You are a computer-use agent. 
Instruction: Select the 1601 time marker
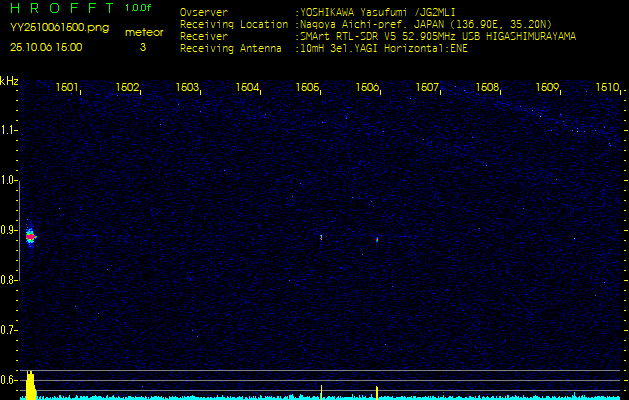pyautogui.click(x=67, y=88)
